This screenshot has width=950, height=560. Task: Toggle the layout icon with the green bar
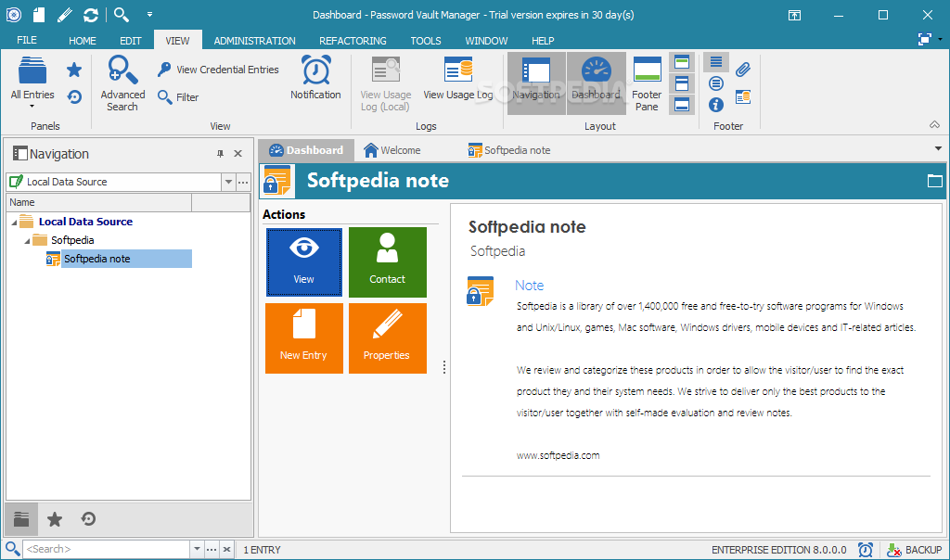click(x=682, y=62)
